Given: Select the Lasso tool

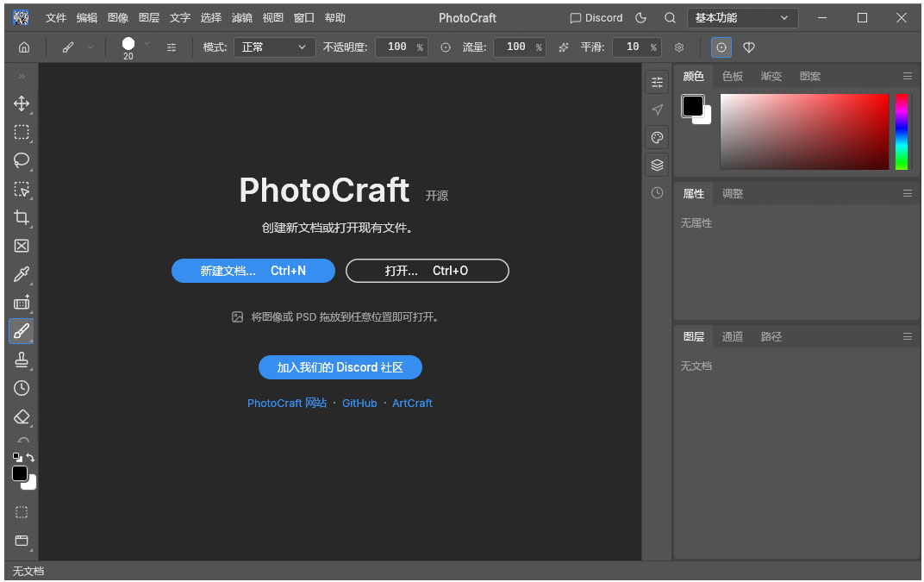Looking at the screenshot, I should [22, 160].
